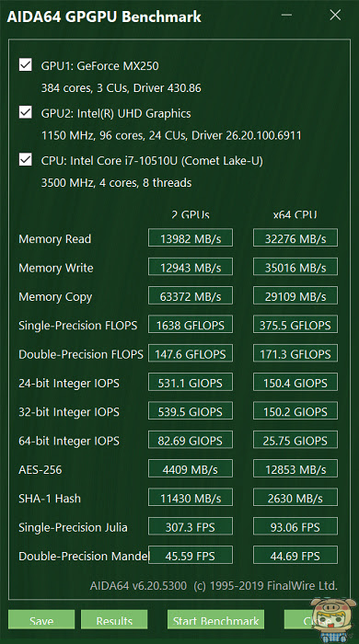Click the CPU AES-256 12853 MB/s result
The width and height of the screenshot is (359, 644).
click(x=295, y=468)
